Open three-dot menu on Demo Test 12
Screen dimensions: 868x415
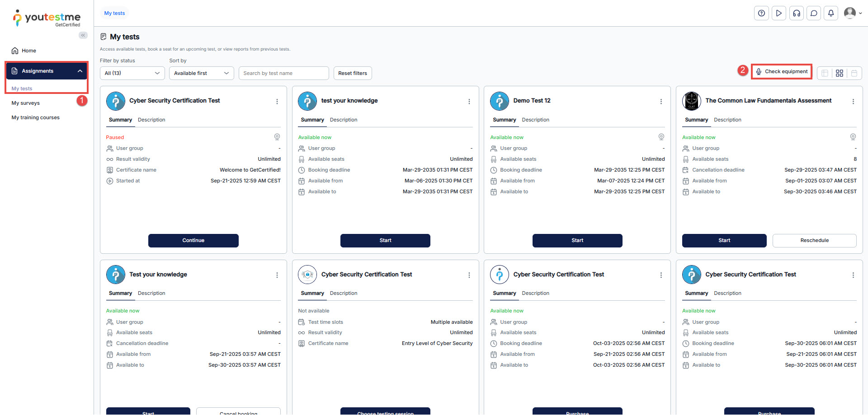tap(661, 102)
